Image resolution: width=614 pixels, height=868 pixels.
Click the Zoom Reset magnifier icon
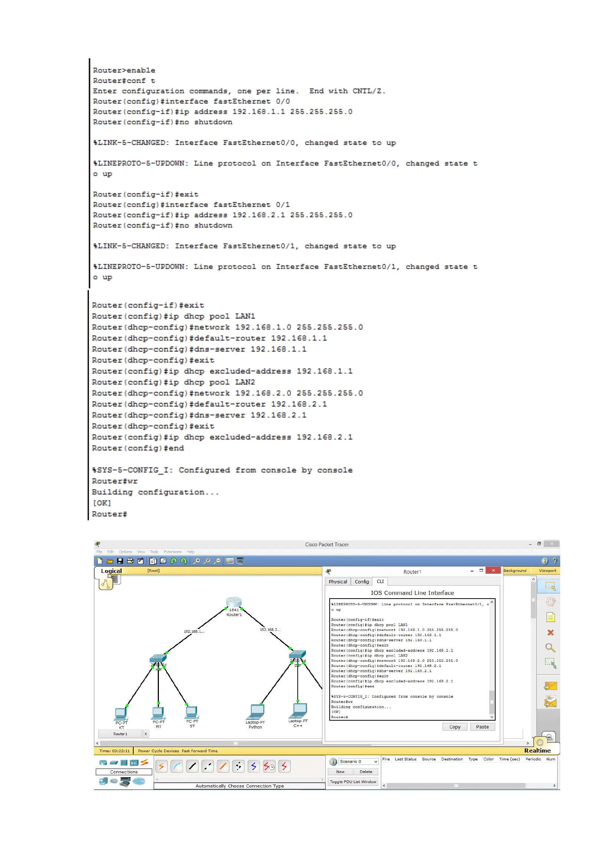point(207,561)
